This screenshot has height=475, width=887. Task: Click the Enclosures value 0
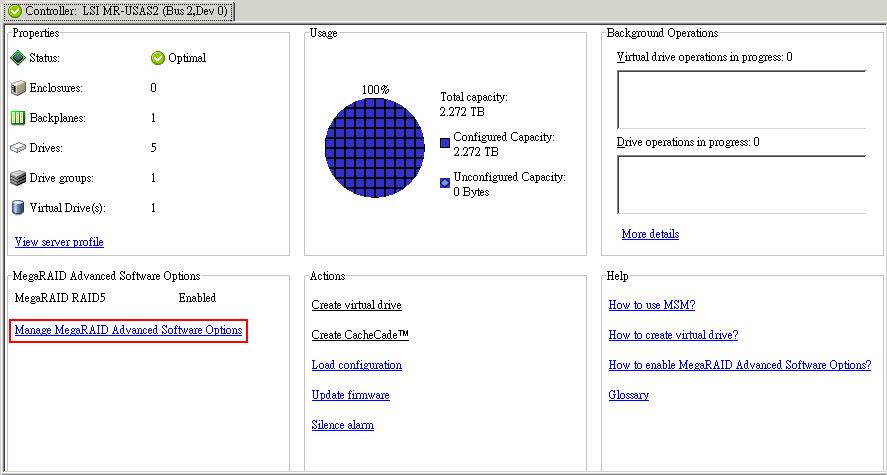pos(153,88)
